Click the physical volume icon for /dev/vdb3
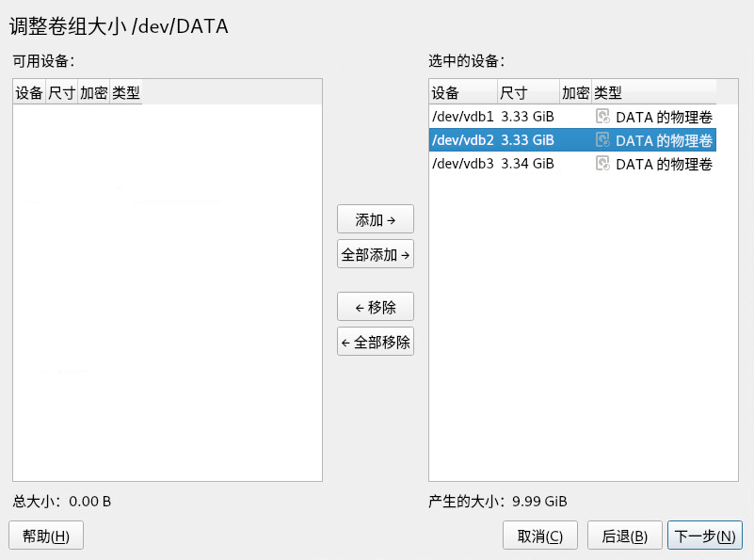The height and width of the screenshot is (560, 754). click(602, 164)
